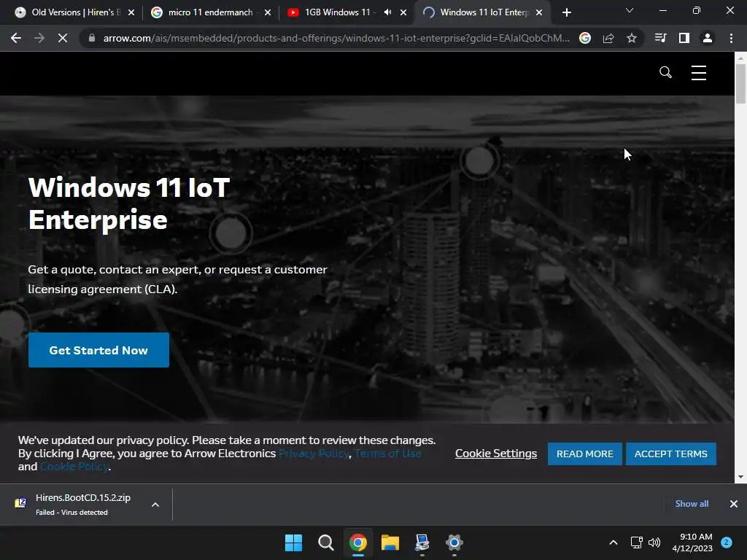Open Google icon in address bar
Screen dimensions: 747x560
click(x=585, y=38)
